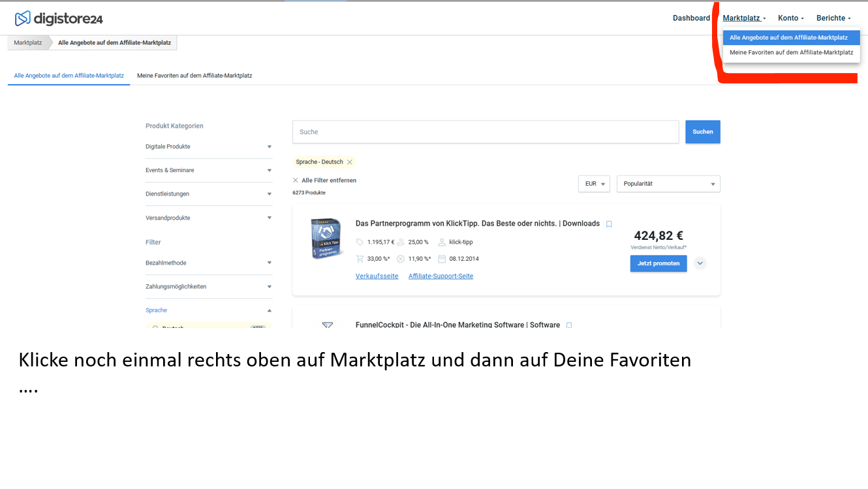This screenshot has height=489, width=868.
Task: Click the calendar icon next to 08.12.2014
Action: (442, 259)
